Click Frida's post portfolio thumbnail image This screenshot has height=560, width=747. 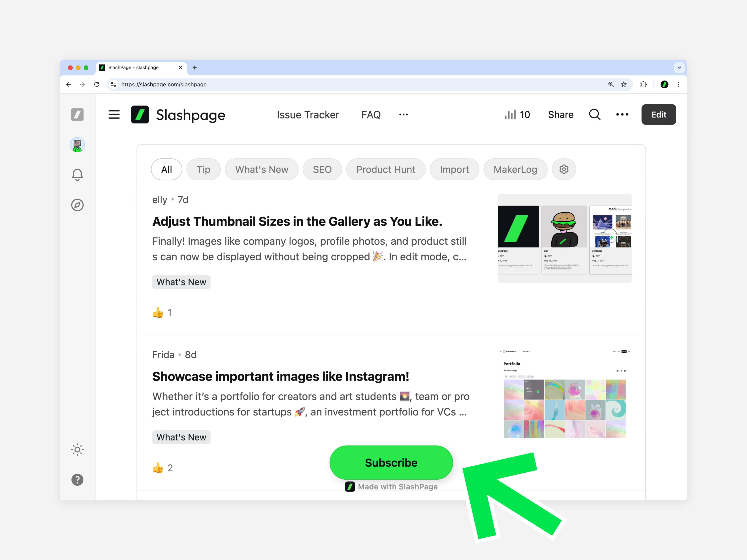[x=565, y=393]
